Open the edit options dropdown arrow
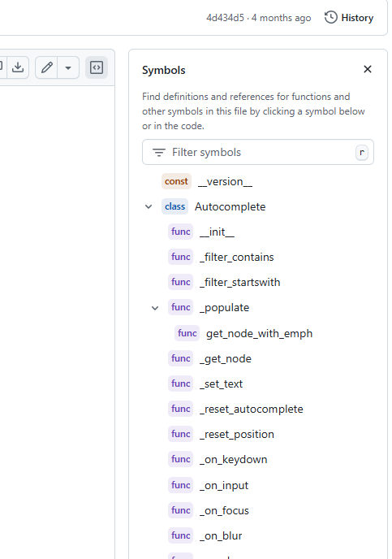The width and height of the screenshot is (392, 559). point(68,67)
